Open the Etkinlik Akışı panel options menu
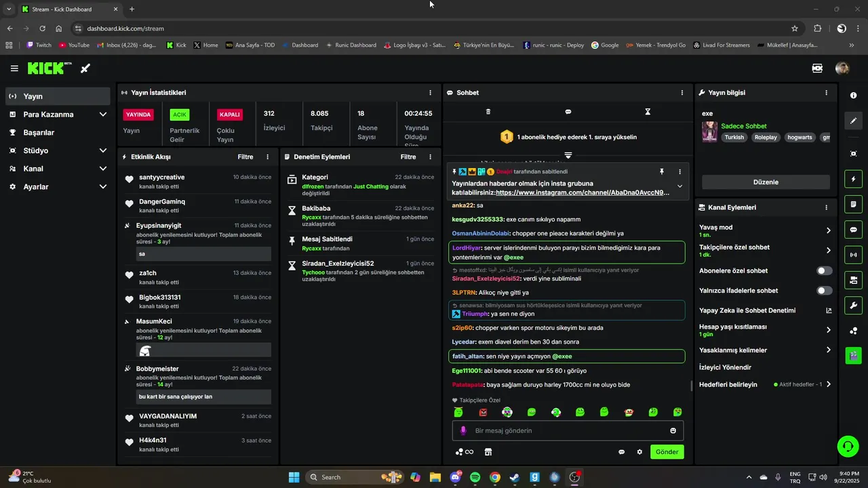The height and width of the screenshot is (488, 868). tap(267, 157)
